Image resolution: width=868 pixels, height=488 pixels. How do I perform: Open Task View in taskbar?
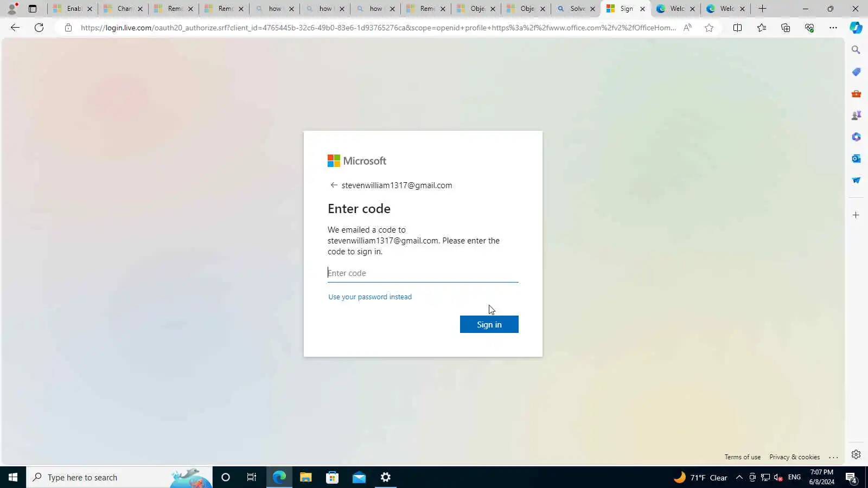[x=252, y=477]
